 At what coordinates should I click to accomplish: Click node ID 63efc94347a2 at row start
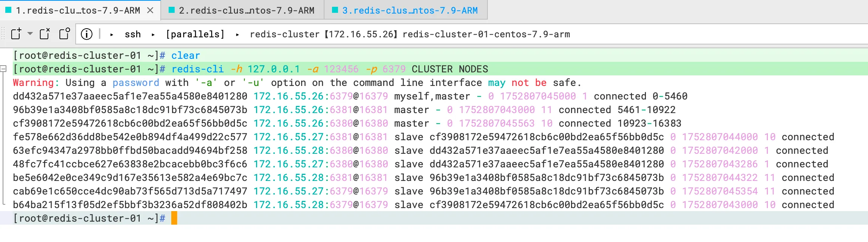130,150
